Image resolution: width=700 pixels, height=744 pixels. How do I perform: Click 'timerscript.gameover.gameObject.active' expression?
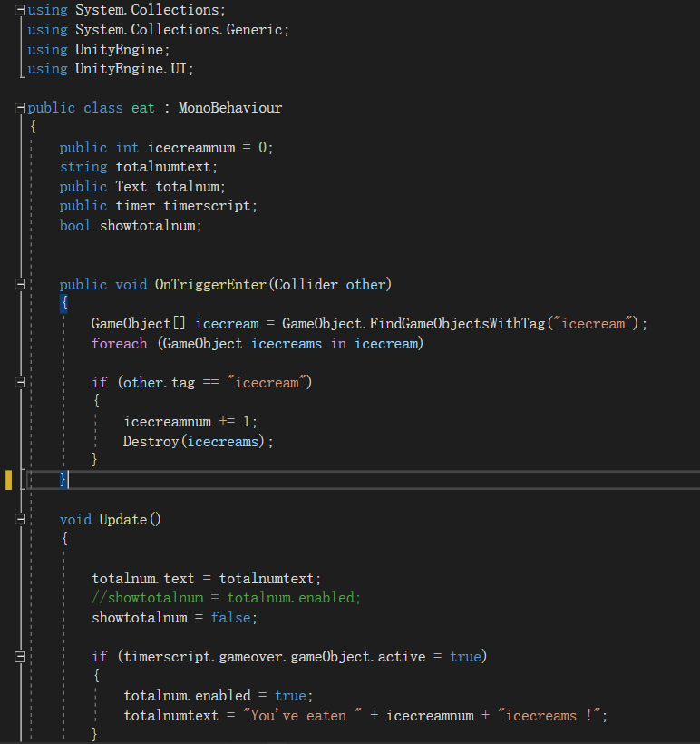coord(274,657)
